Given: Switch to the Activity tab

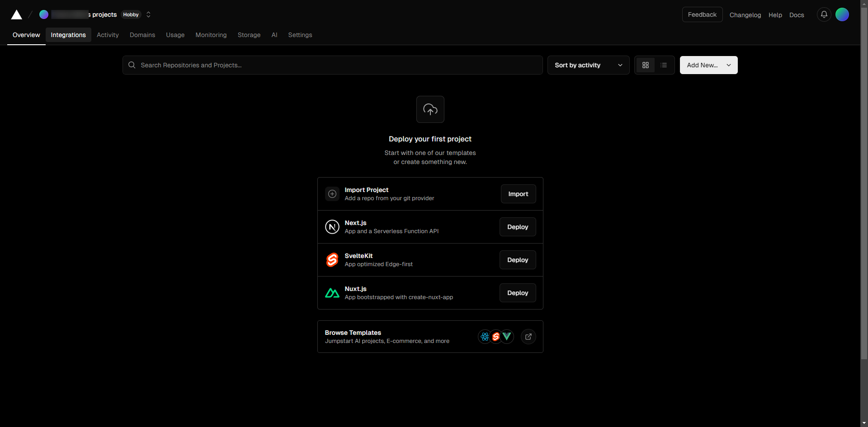Looking at the screenshot, I should [108, 35].
